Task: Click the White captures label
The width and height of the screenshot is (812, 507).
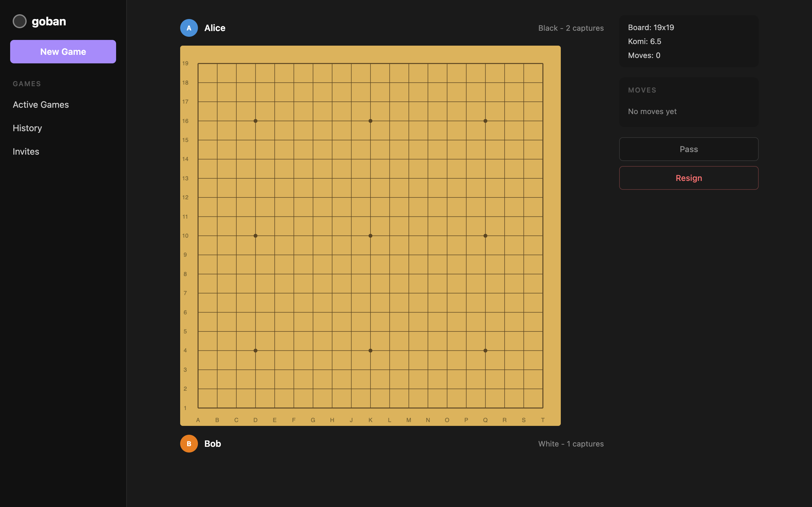Action: click(571, 443)
